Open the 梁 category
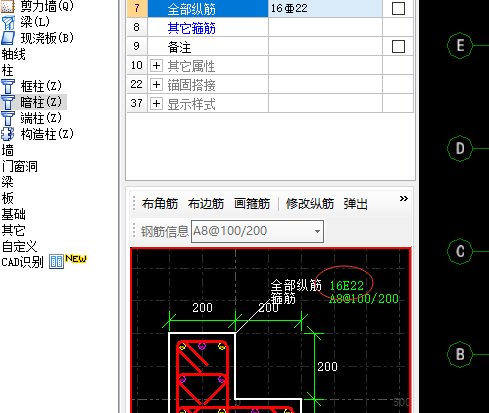 tap(7, 182)
